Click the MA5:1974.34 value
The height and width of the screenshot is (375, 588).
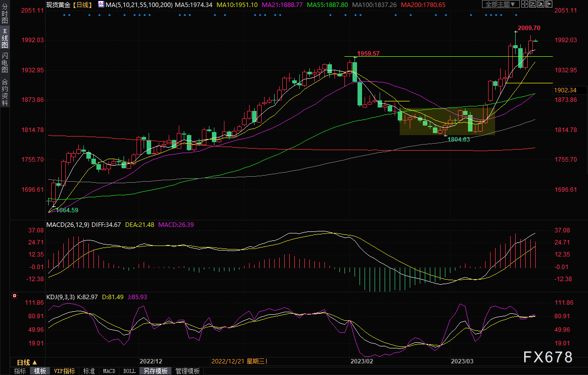point(193,5)
